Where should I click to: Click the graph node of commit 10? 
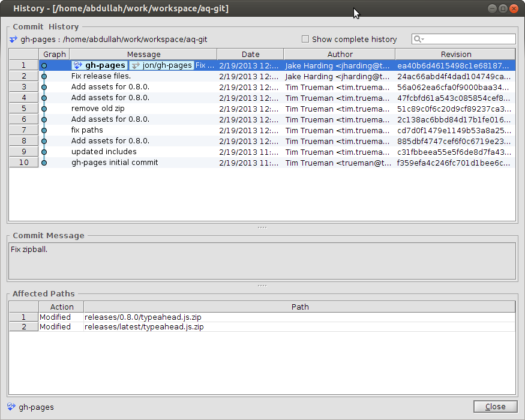coord(44,163)
